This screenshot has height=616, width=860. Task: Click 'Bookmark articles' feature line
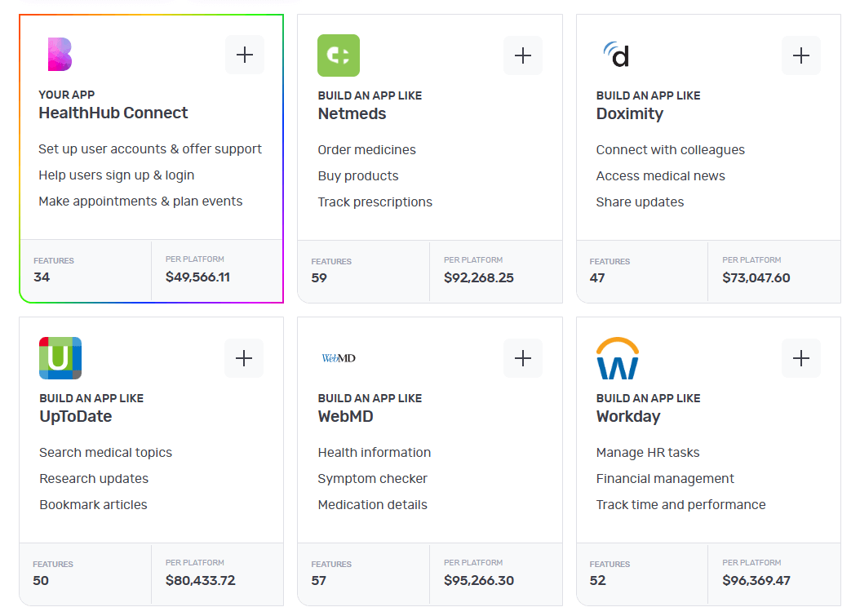click(x=93, y=505)
